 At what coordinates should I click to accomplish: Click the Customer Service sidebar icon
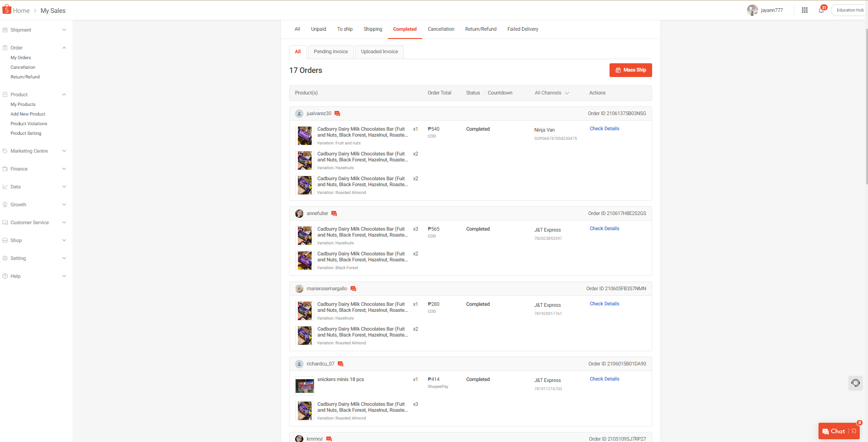click(5, 223)
